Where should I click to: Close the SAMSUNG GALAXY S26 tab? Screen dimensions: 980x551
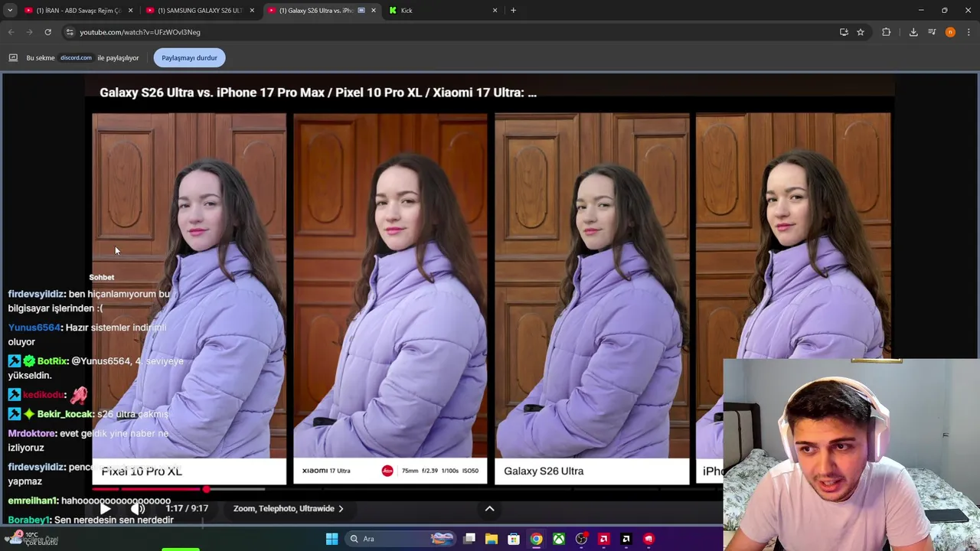[252, 10]
